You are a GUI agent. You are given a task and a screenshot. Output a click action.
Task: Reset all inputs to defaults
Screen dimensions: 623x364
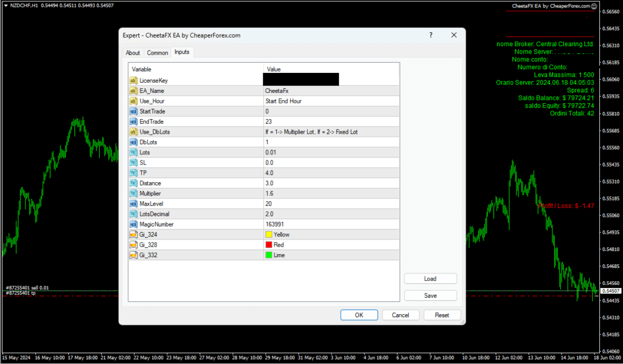pyautogui.click(x=442, y=315)
